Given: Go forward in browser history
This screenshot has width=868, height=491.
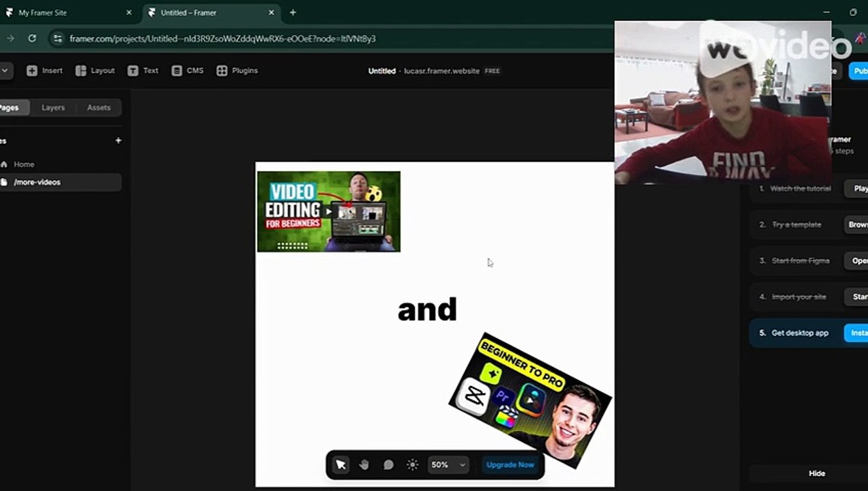Looking at the screenshot, I should (10, 38).
